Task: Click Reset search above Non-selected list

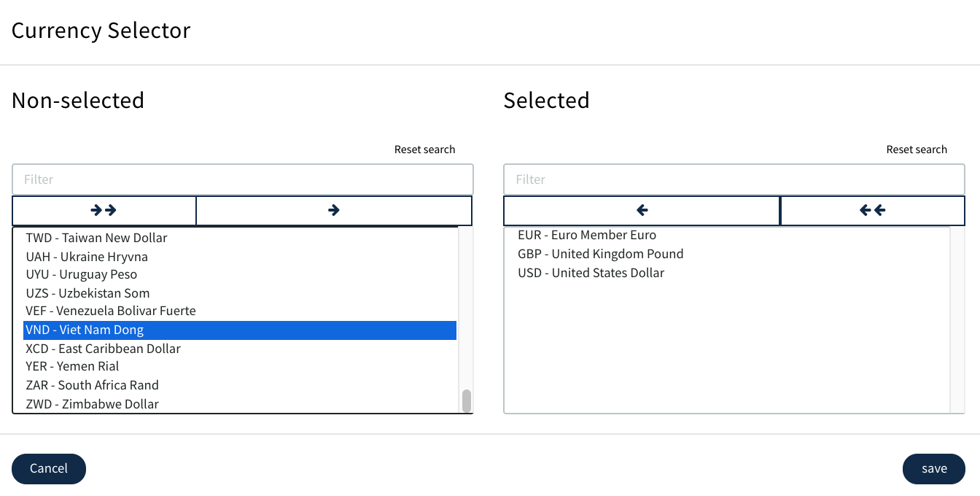Action: 424,150
